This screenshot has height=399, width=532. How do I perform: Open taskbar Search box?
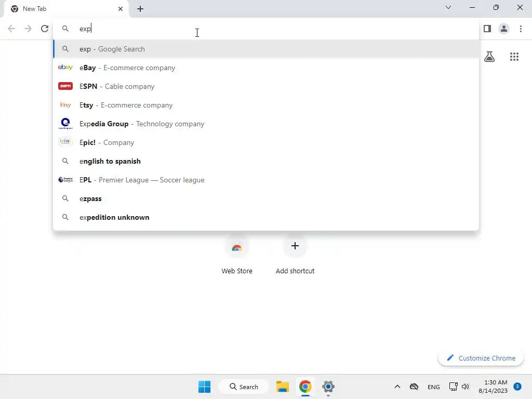click(244, 387)
